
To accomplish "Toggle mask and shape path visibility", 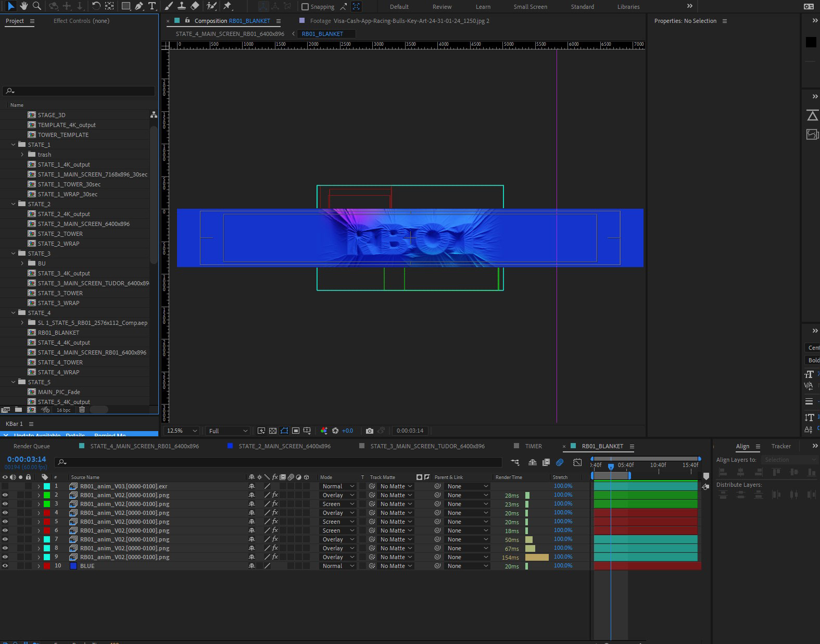I will pyautogui.click(x=284, y=431).
